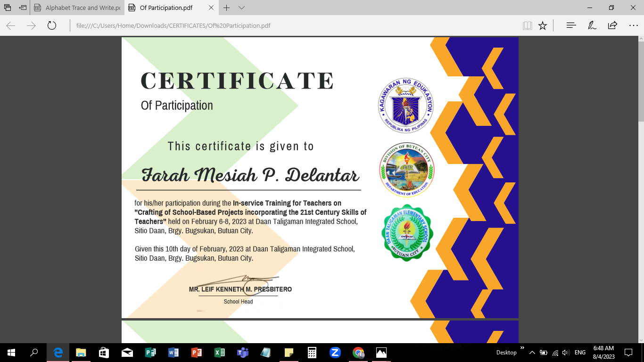Open Zoom from taskbar
The height and width of the screenshot is (362, 644).
335,353
